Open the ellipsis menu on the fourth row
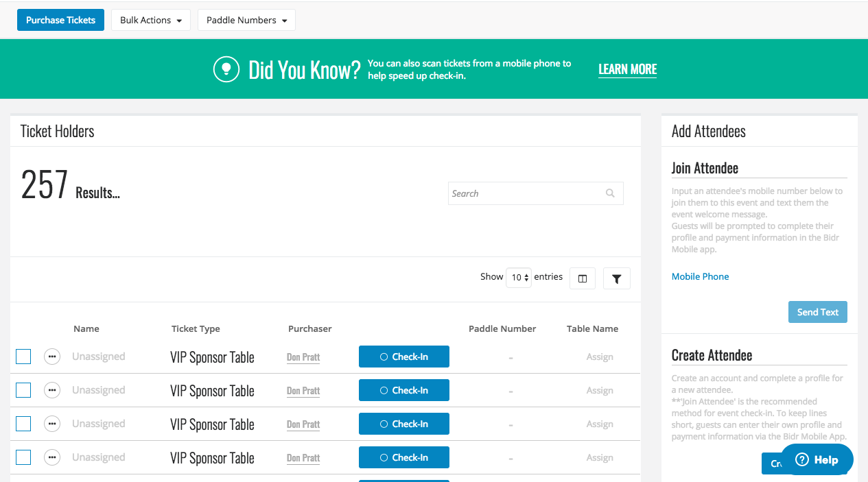 point(52,457)
